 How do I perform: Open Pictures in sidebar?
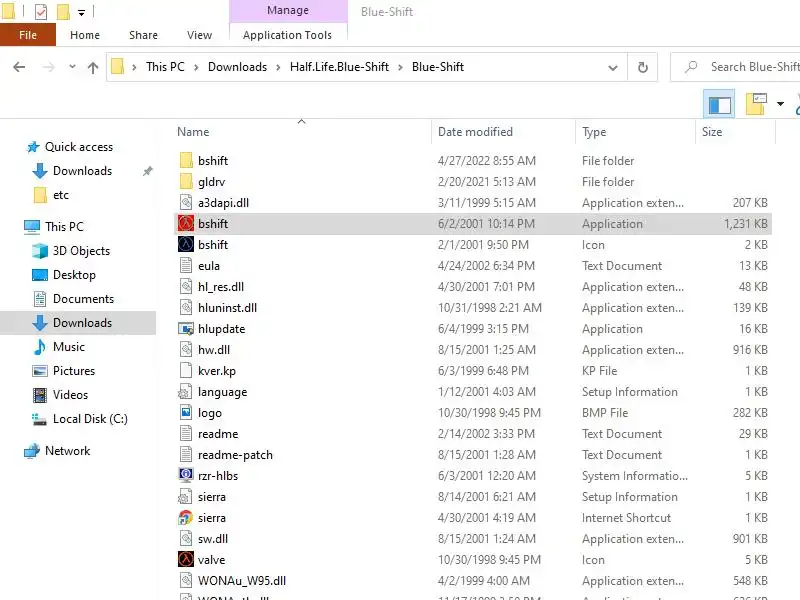click(74, 370)
